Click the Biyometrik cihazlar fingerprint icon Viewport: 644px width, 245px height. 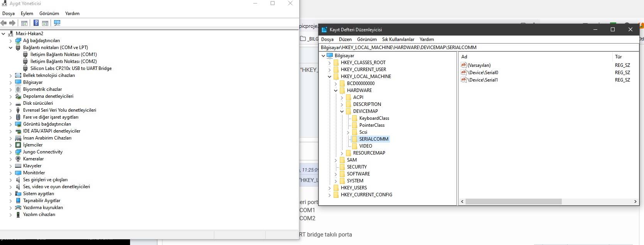pos(18,89)
